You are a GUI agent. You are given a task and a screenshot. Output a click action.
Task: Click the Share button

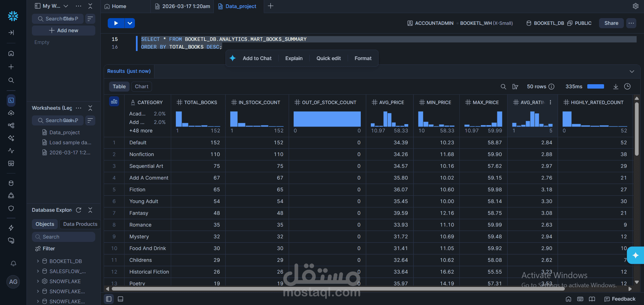[611, 23]
